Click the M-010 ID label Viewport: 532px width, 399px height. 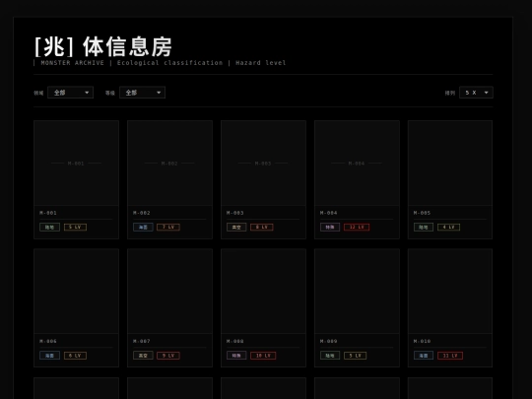point(422,341)
